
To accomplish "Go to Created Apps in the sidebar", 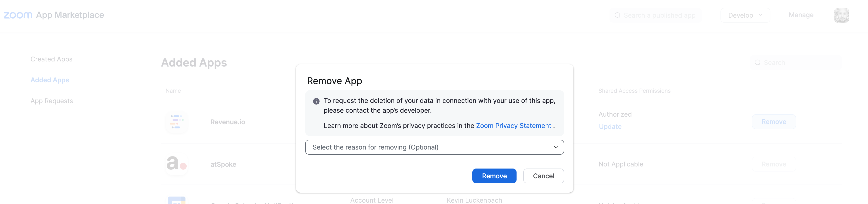I will [51, 59].
